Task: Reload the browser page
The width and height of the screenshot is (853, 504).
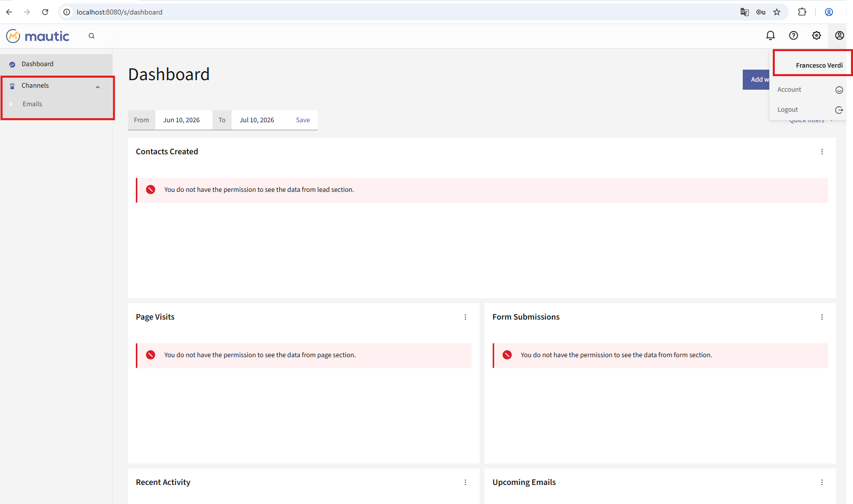Action: [x=45, y=12]
